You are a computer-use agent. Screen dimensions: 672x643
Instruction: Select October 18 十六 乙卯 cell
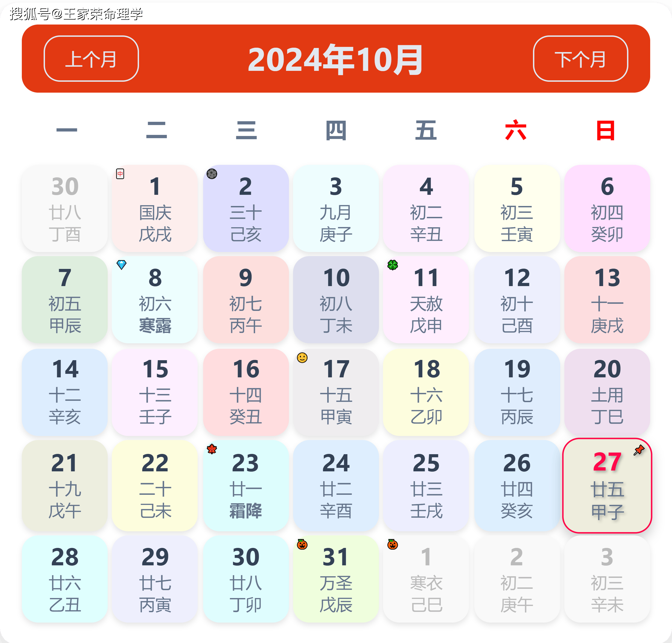(426, 392)
